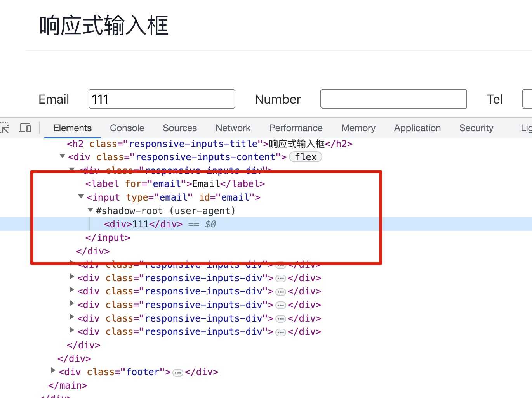Image resolution: width=532 pixels, height=398 pixels.
Task: Activate the inspect element picker icon
Action: 5,128
